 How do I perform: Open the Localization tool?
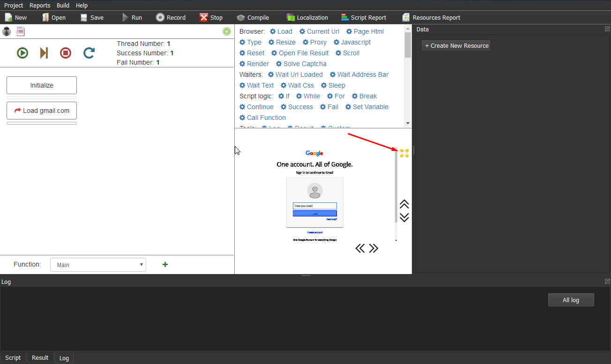(x=307, y=17)
